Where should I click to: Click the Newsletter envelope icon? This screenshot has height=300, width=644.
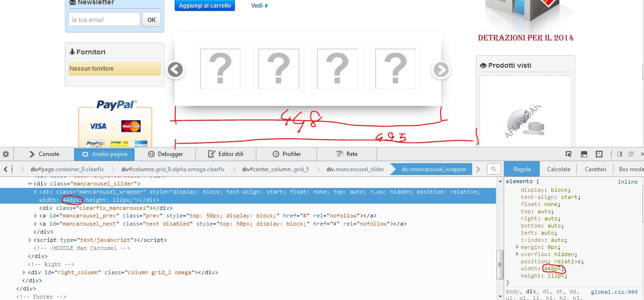[73, 2]
